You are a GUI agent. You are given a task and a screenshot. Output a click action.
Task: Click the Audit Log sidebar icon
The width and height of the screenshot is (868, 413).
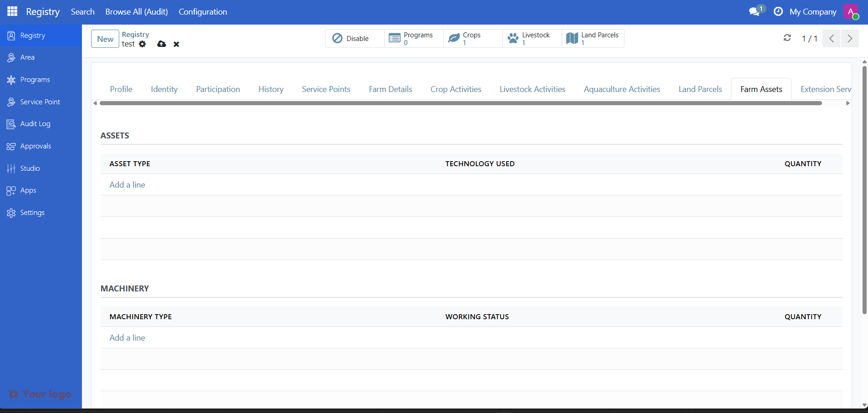[11, 124]
